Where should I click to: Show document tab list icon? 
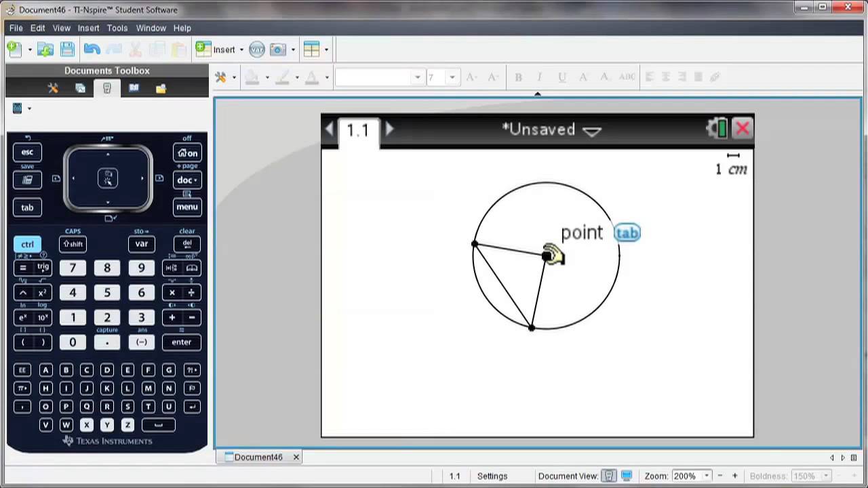tap(854, 457)
